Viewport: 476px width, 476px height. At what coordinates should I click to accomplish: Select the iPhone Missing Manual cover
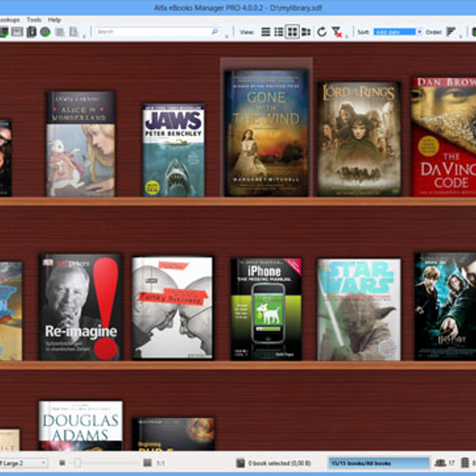tap(266, 309)
